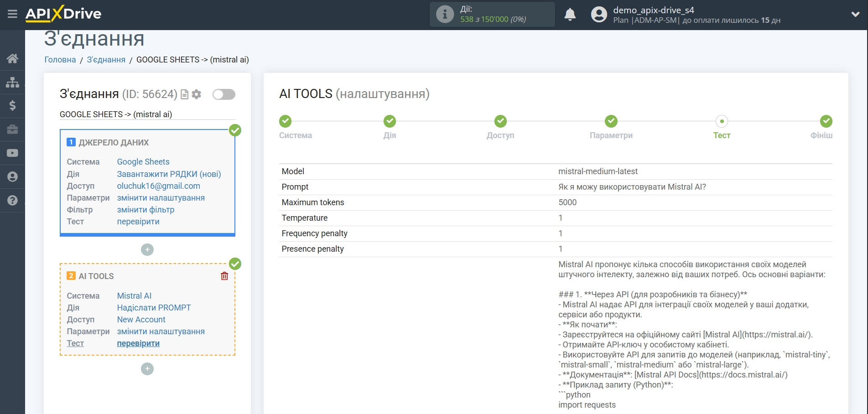The image size is (868, 414).
Task: Open the hamburger menu in the header
Action: (x=12, y=14)
